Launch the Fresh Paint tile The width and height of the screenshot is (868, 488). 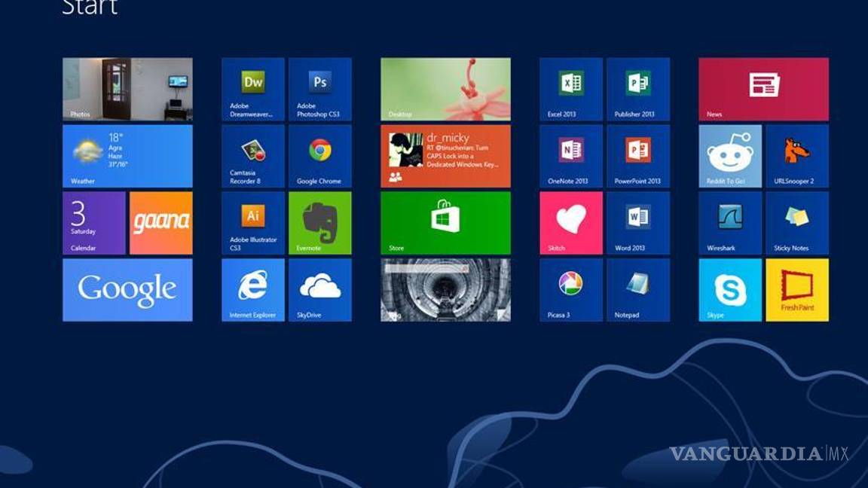[x=797, y=290]
